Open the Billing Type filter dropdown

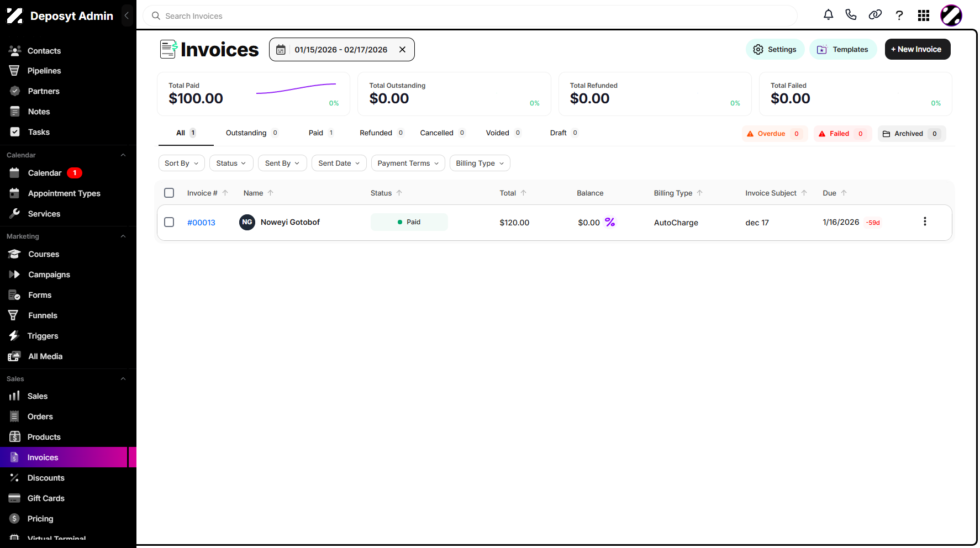click(480, 163)
